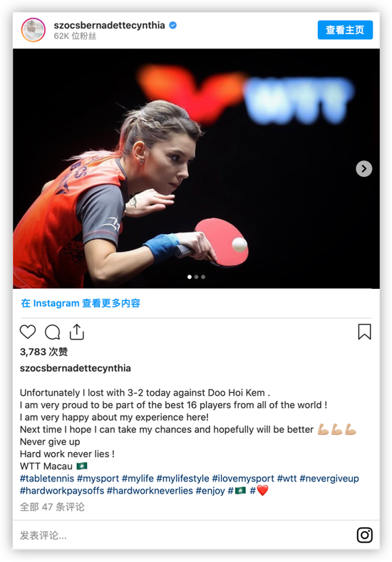Select the first carousel dot indicator
The height and width of the screenshot is (562, 392).
click(190, 277)
